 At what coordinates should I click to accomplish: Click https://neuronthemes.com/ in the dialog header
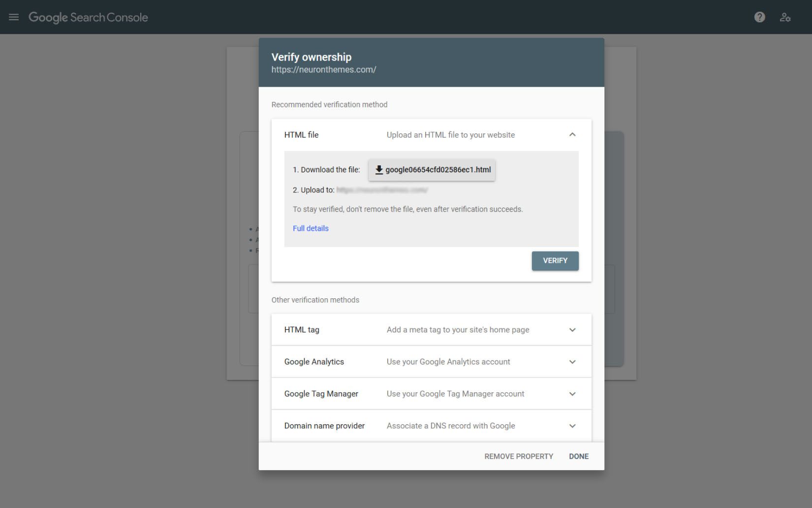coord(324,69)
